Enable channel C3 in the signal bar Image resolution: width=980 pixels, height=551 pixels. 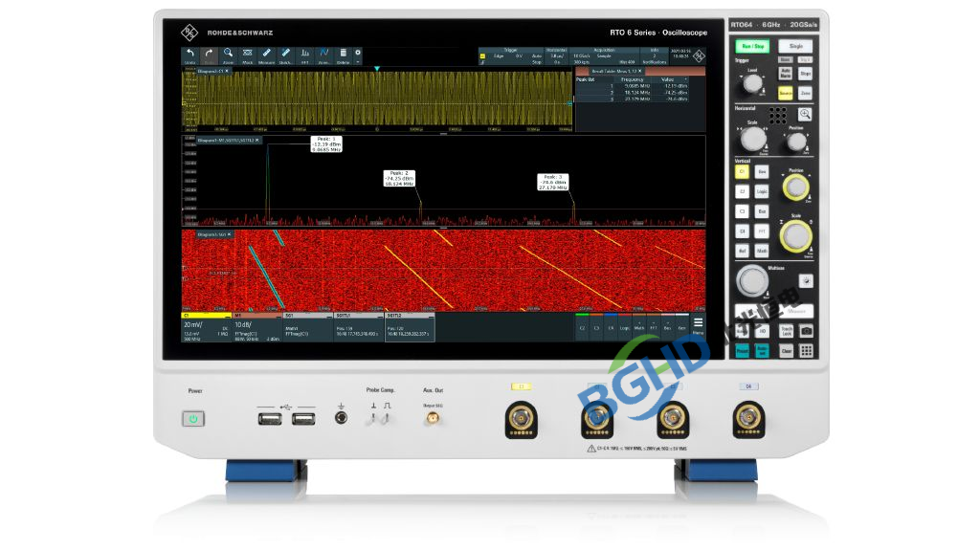(x=596, y=327)
